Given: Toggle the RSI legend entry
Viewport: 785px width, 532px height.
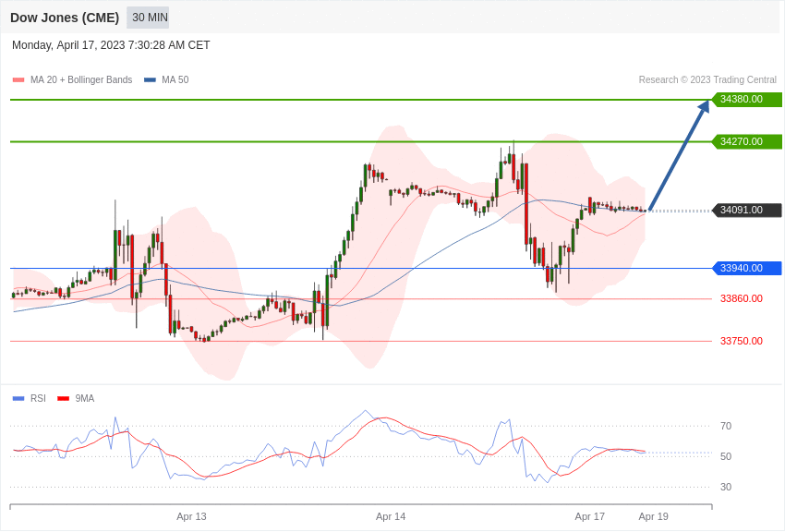Looking at the screenshot, I should [x=29, y=398].
